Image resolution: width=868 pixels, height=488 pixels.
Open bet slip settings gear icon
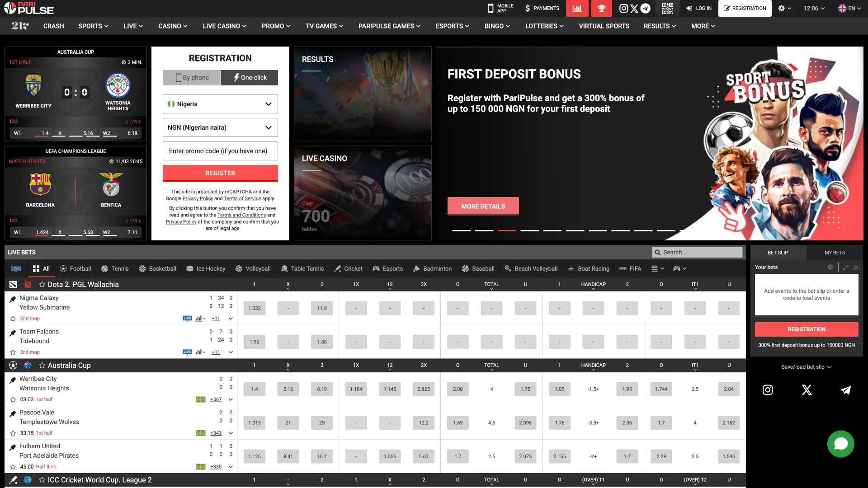830,267
